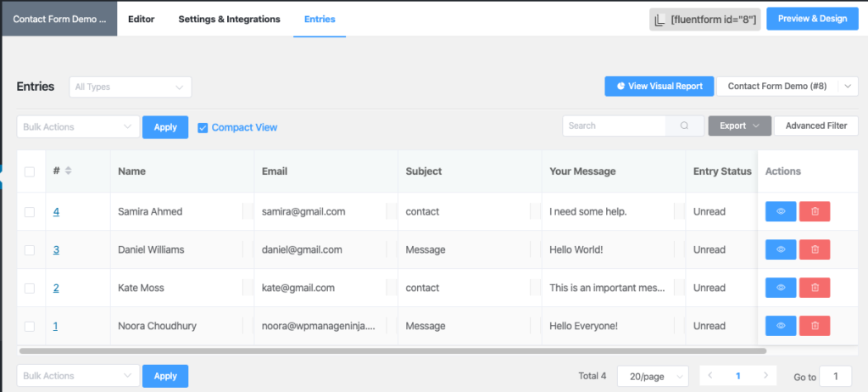This screenshot has width=868, height=392.
Task: Open entry number 4 link
Action: (56, 211)
